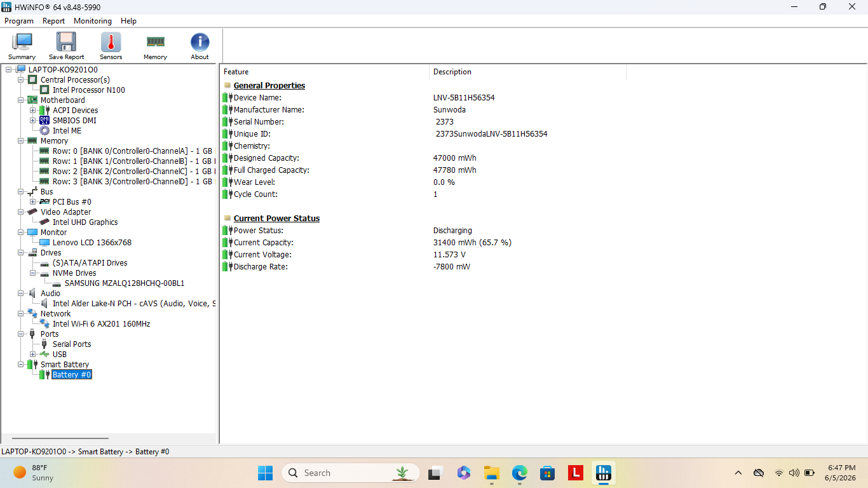Open the red L app on taskbar
Viewport: 868px width, 488px height.
point(575,473)
